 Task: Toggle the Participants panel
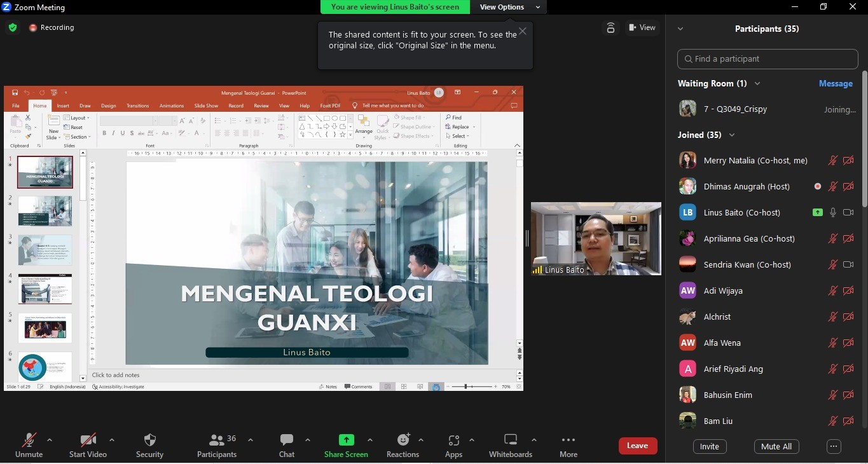217,440
